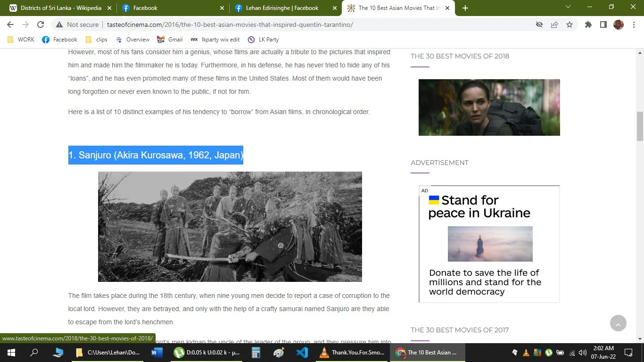Click the Chrome taskbar button
The image size is (644, 362).
(428, 353)
